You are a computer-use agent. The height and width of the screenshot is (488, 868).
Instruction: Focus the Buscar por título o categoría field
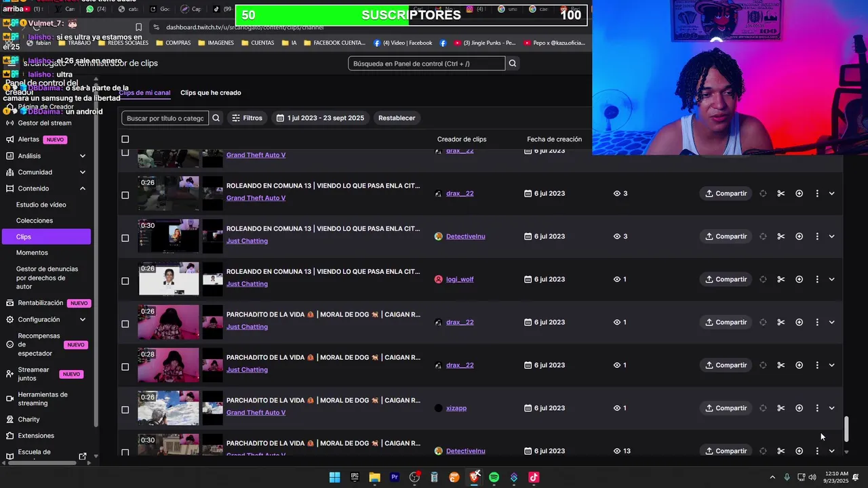pyautogui.click(x=165, y=118)
